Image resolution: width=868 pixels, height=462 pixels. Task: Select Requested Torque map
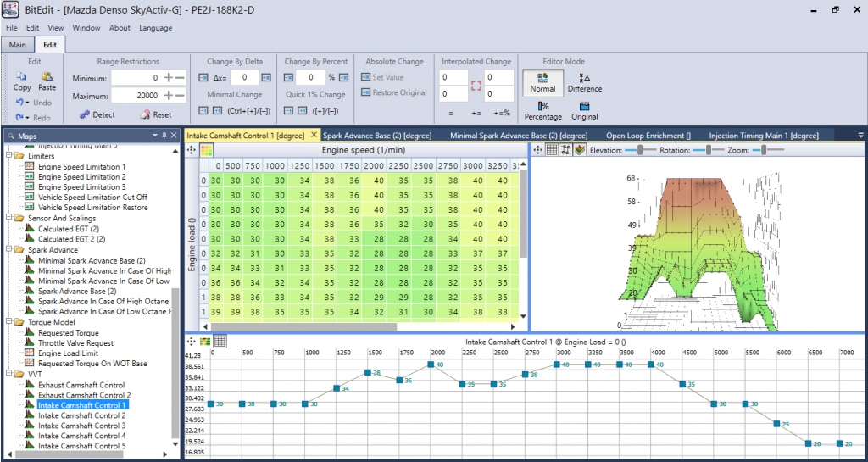69,333
